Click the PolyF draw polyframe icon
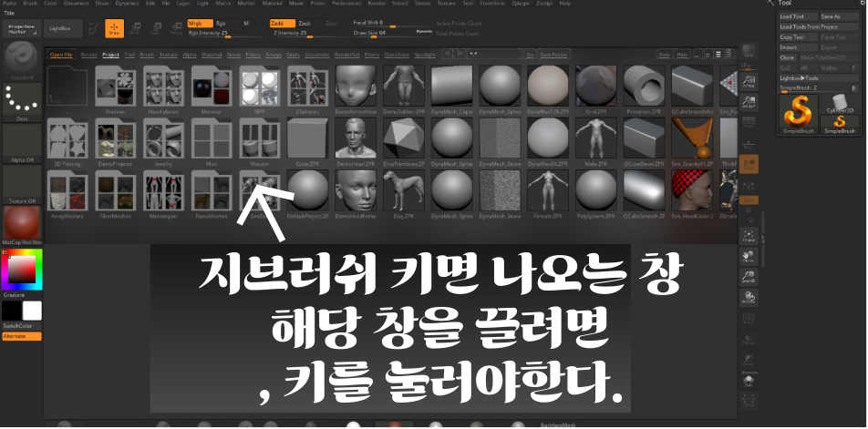This screenshot has height=429, width=868. pyautogui.click(x=749, y=320)
